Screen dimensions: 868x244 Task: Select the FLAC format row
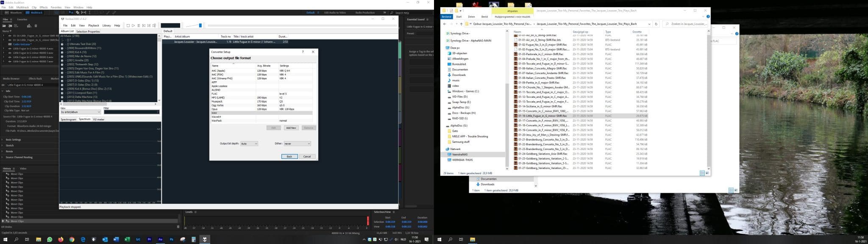click(x=262, y=94)
